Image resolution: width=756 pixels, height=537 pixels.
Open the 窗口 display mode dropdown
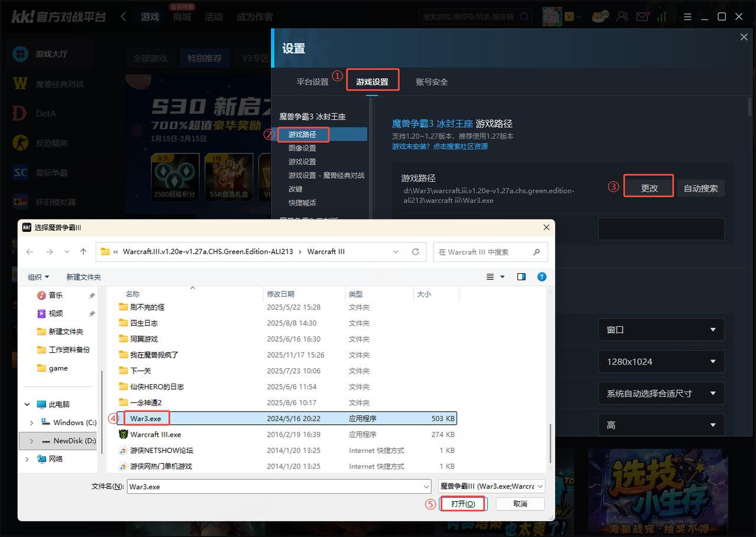click(661, 330)
